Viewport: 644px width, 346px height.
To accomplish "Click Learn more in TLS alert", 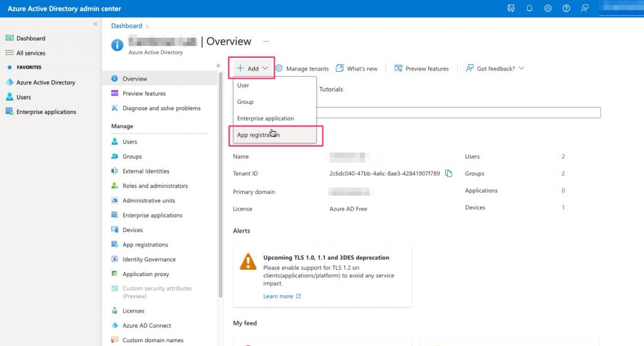I will pos(282,296).
